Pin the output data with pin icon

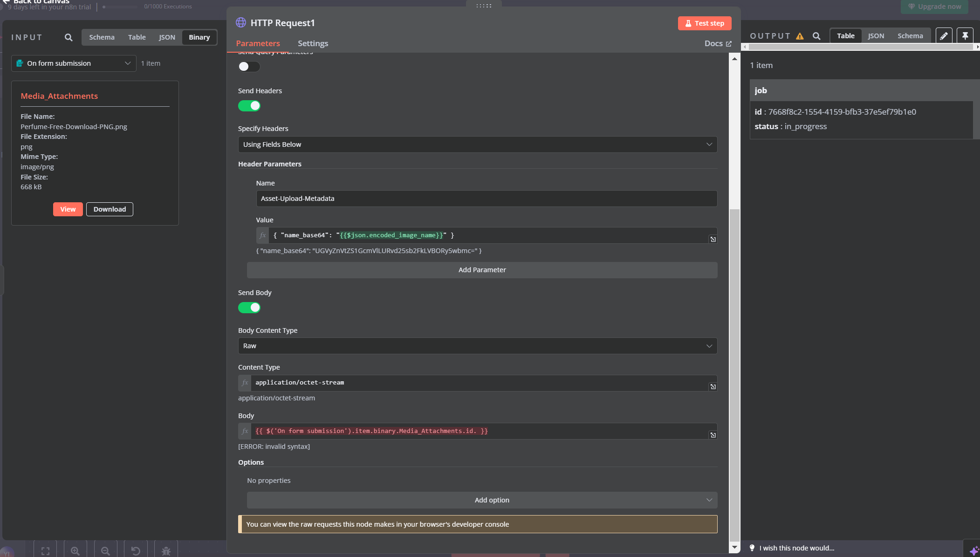click(x=965, y=36)
